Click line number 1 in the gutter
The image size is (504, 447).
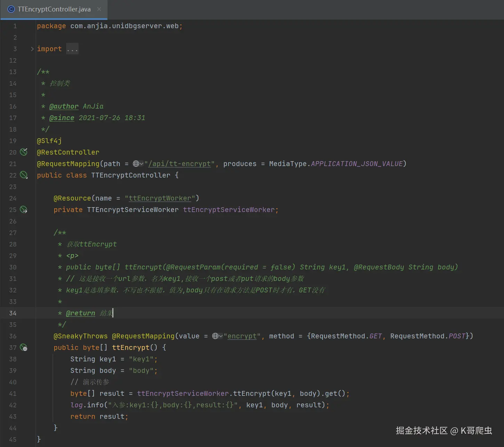[x=15, y=26]
